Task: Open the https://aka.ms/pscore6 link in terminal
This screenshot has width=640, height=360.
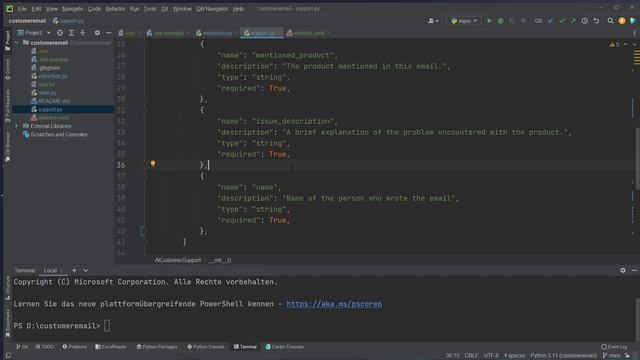Action: (334, 304)
